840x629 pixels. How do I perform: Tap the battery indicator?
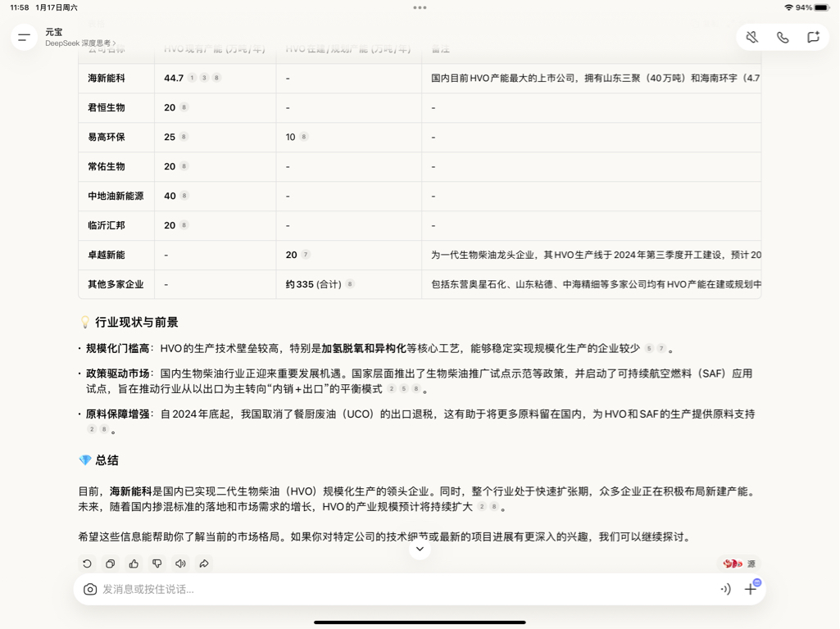click(x=822, y=7)
